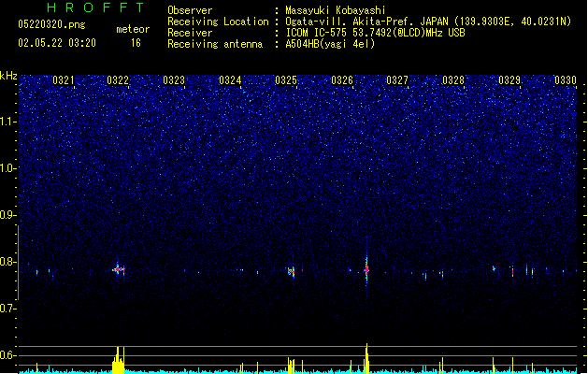The height and width of the screenshot is (374, 588).
Task: Click the Receiver label
Action: pyautogui.click(x=190, y=33)
